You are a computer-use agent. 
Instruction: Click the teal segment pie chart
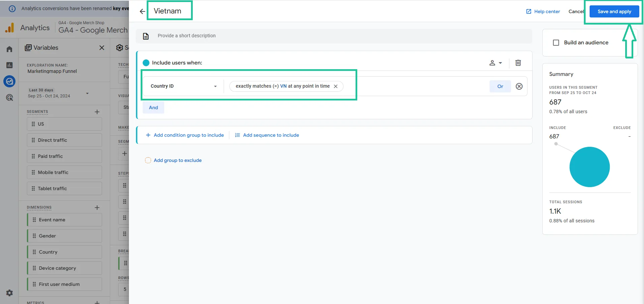click(x=589, y=167)
